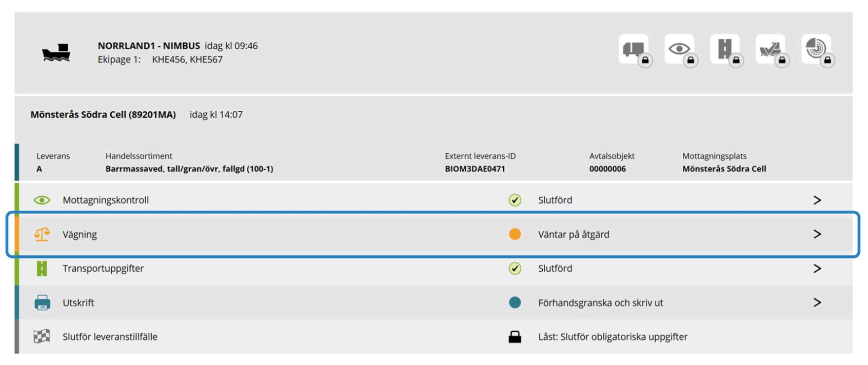Image resolution: width=868 pixels, height=365 pixels.
Task: Click the orange scale icon for Vägning
Action: 42,234
